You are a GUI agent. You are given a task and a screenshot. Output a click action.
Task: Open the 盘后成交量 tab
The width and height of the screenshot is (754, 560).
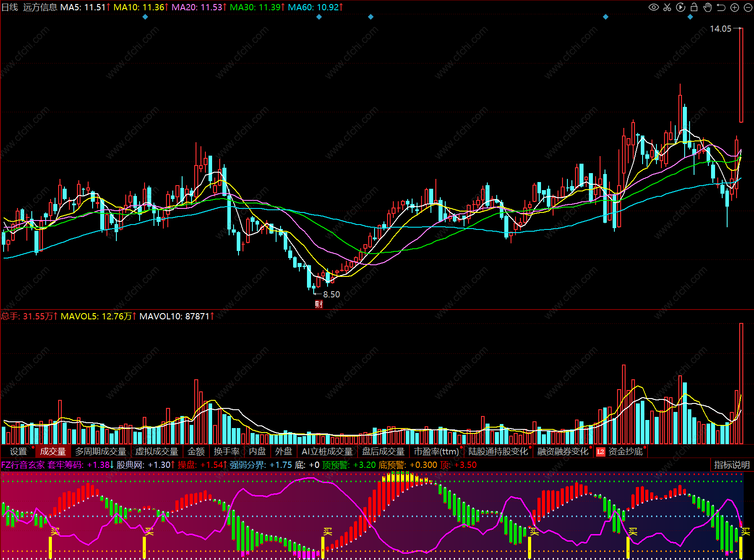(383, 452)
